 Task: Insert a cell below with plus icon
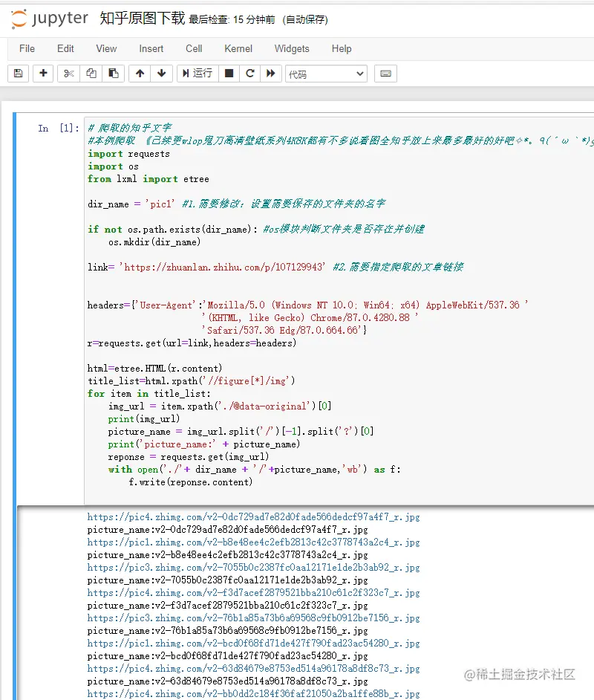point(43,74)
